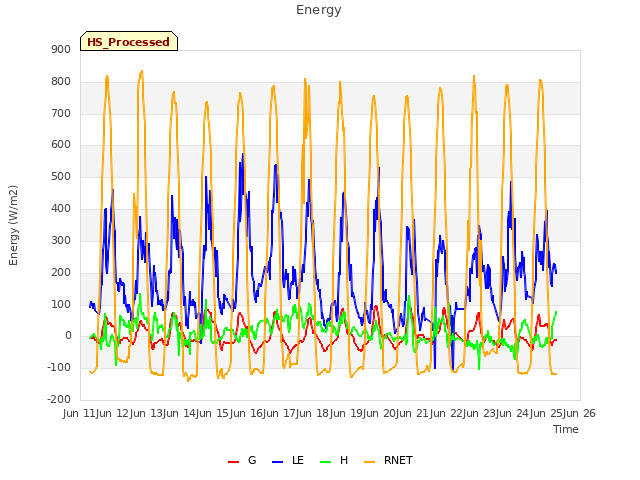Click the Jun 23 x-axis date label
Image resolution: width=640 pixels, height=480 pixels.
[481, 413]
